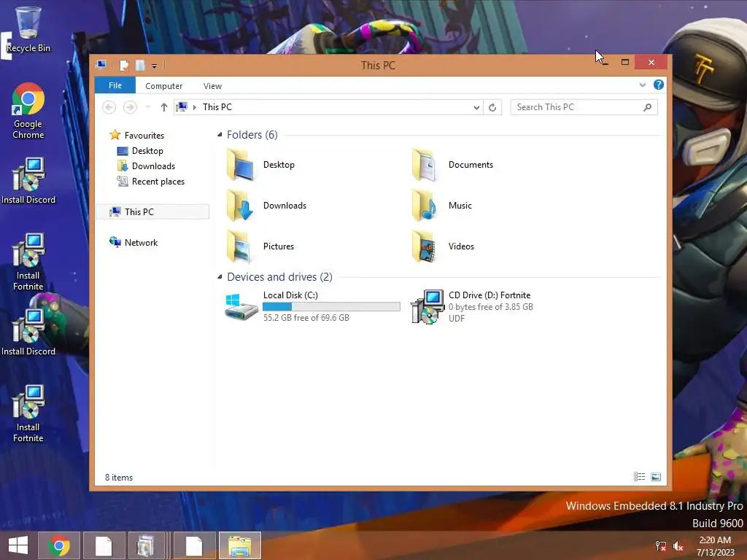Select the upper Install Discord desktop icon
This screenshot has height=560, width=747.
click(x=28, y=181)
